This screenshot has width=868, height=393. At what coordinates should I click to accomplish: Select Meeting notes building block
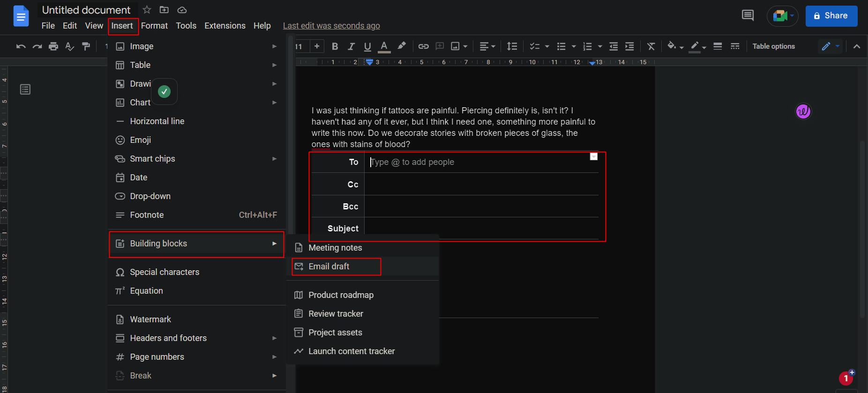pyautogui.click(x=363, y=248)
